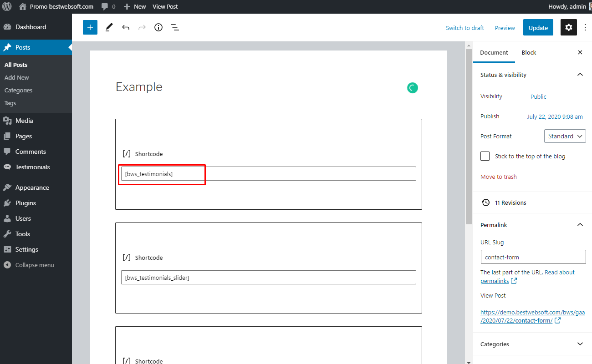This screenshot has width=592, height=364.
Task: Click the [bws_testimonials] shortcode field
Action: coord(269,174)
